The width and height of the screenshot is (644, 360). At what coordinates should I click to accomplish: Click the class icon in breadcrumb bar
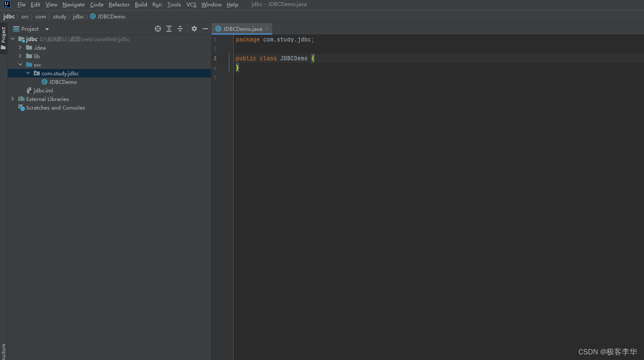coord(93,16)
